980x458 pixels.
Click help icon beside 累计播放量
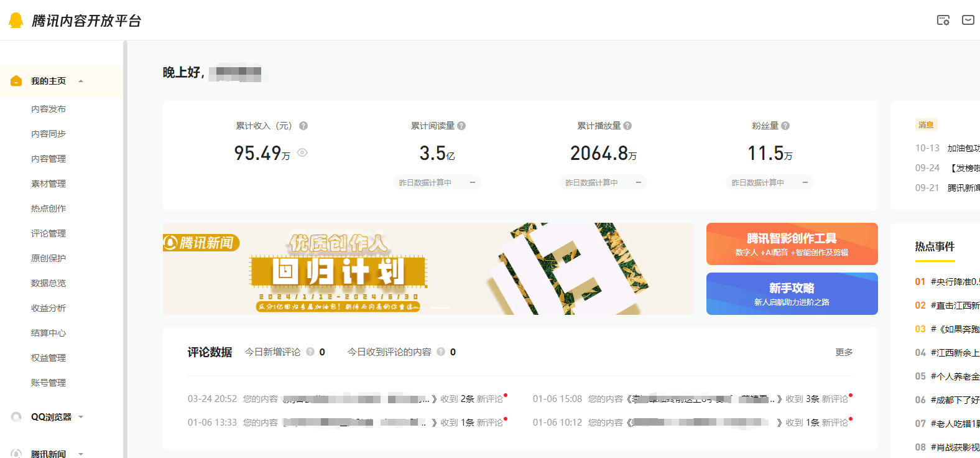[627, 126]
